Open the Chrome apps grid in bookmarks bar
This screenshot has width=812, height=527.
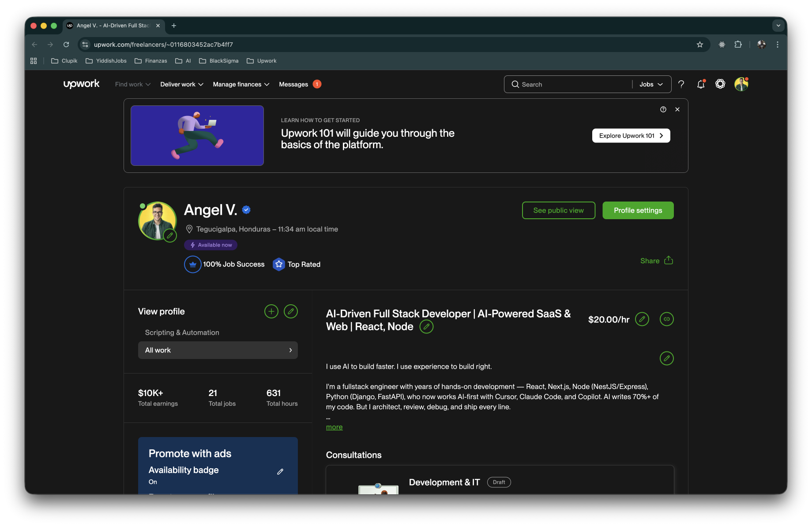tap(34, 61)
